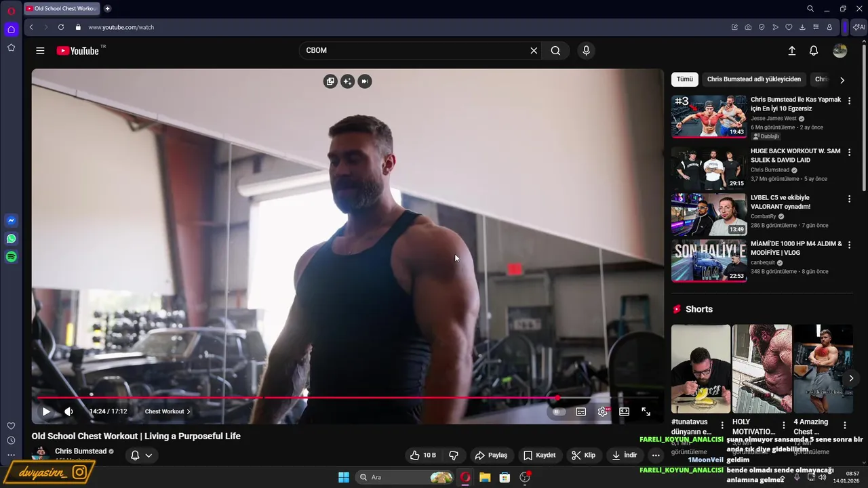Screen dimensions: 868x488
Task: Open Opera ad blocker shield icon
Action: (x=762, y=27)
